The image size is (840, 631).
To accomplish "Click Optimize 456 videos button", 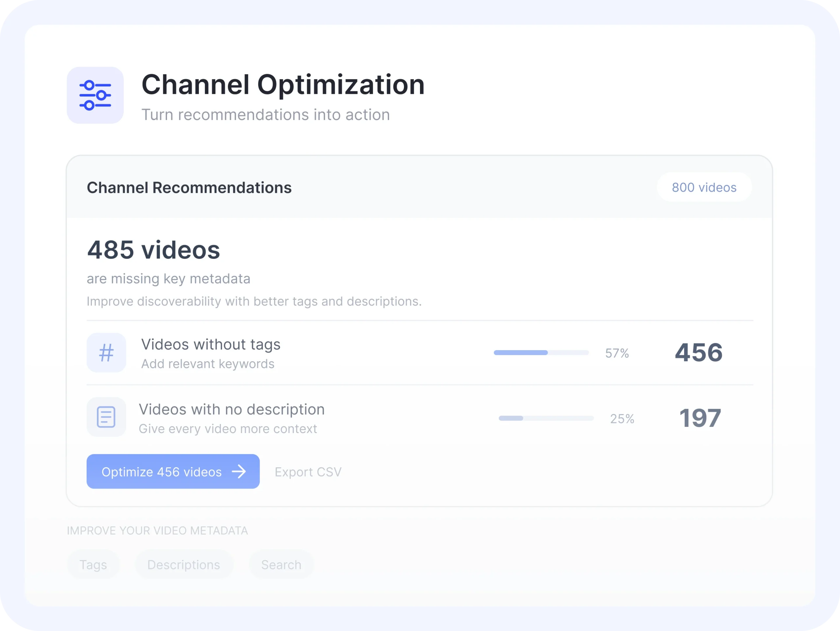I will point(173,472).
